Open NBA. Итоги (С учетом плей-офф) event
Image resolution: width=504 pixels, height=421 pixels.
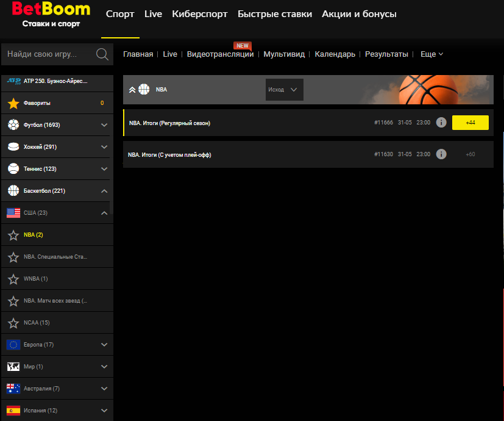169,155
